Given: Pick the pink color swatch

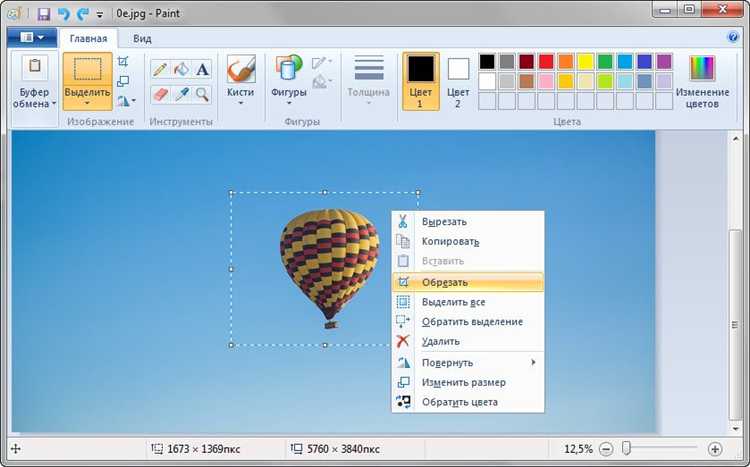Looking at the screenshot, I should 546,81.
